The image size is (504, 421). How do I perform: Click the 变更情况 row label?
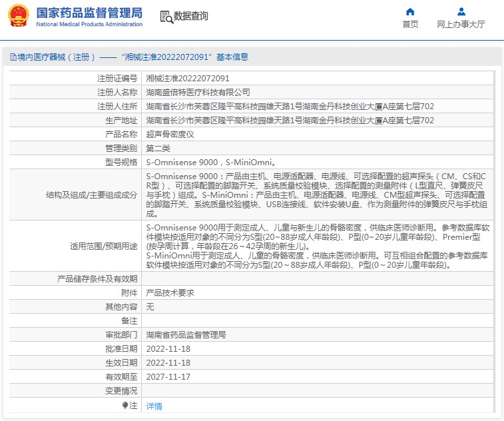coord(121,390)
